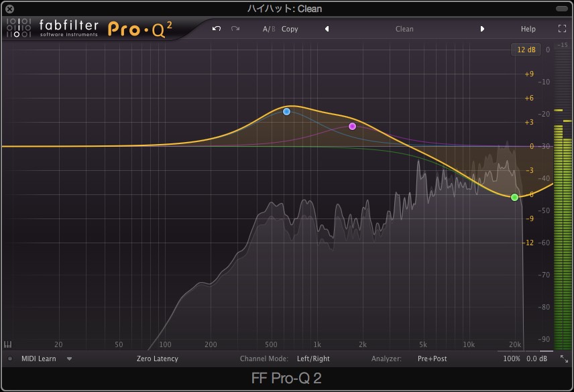Viewport: 574px width, 392px height.
Task: Click the 100 Hz frequency label
Action: tap(165, 344)
